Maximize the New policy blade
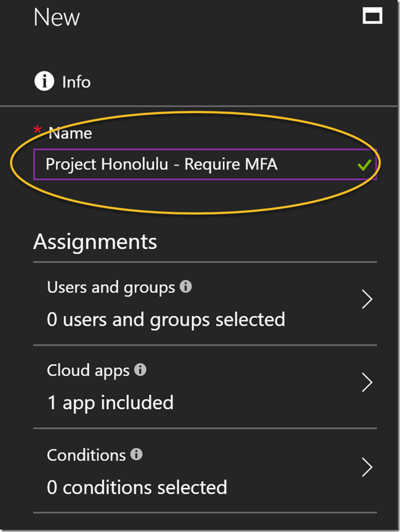Viewport: 400px width, 532px height. (x=373, y=16)
